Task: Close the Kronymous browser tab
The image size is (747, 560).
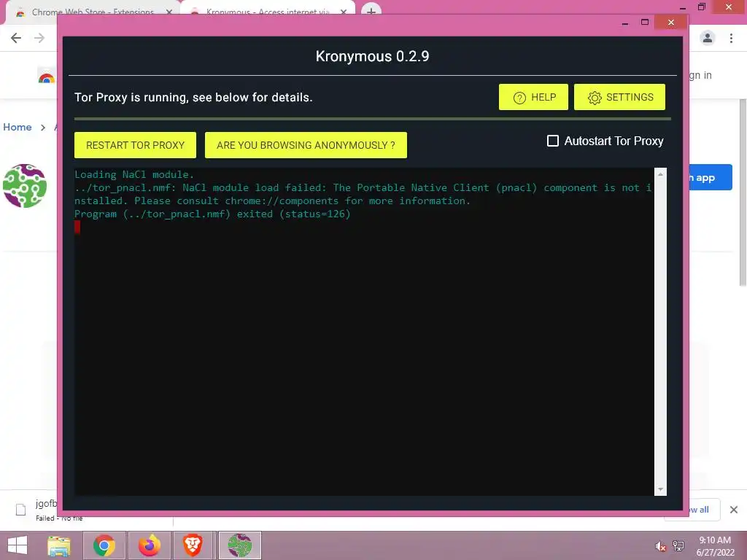Action: pos(344,12)
